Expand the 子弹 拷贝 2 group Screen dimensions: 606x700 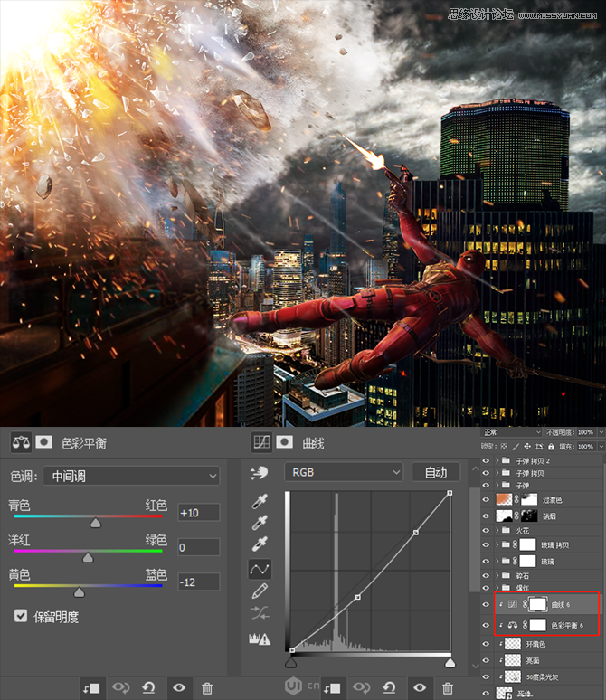click(497, 460)
